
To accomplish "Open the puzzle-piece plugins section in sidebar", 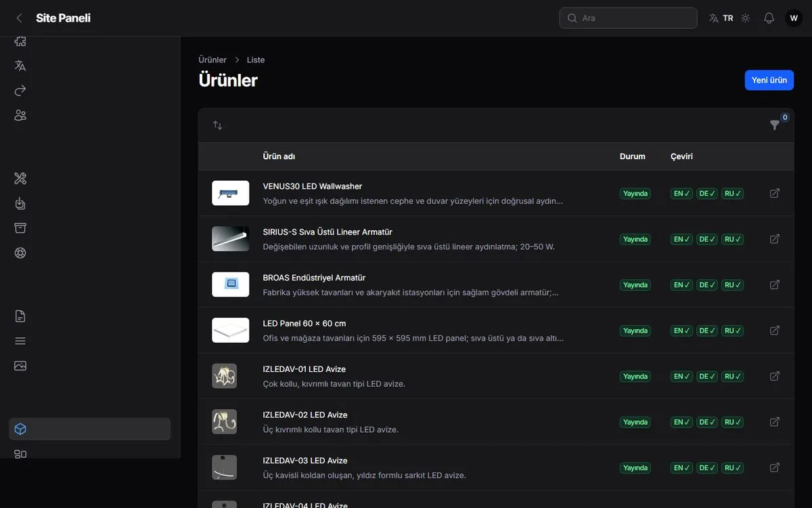I will click(20, 41).
